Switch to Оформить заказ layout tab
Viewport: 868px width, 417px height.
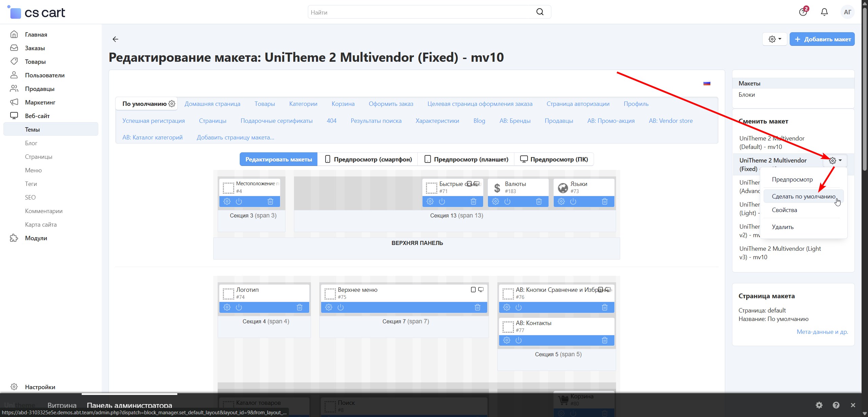click(391, 104)
